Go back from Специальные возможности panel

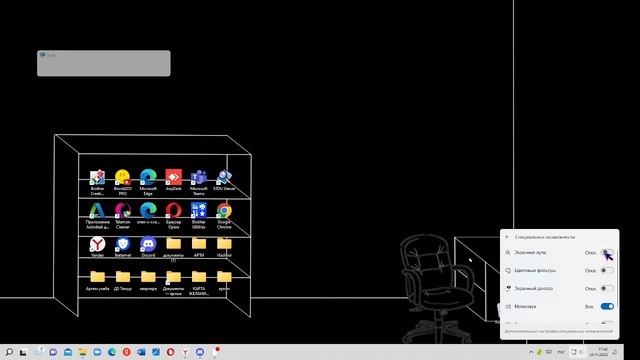(x=507, y=237)
